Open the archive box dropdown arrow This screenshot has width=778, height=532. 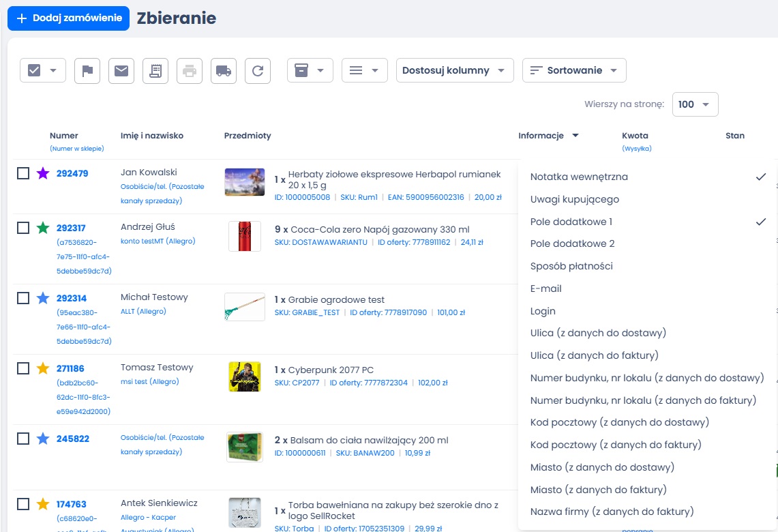point(320,70)
